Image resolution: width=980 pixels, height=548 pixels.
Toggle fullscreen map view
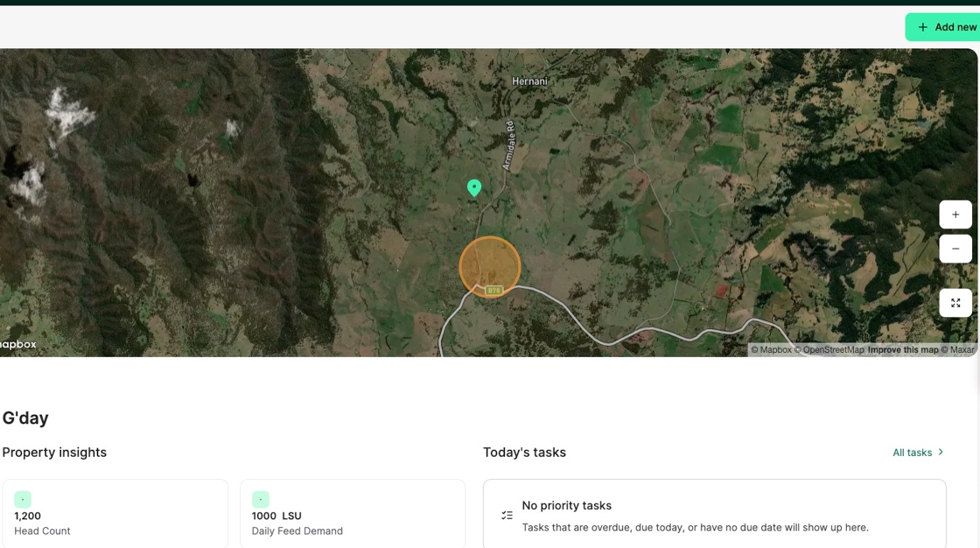[x=955, y=303]
